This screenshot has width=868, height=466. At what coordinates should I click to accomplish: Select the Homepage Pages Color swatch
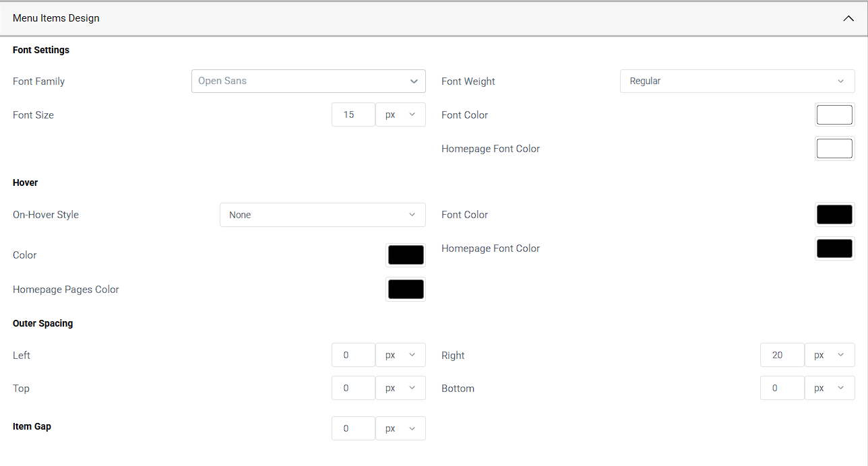406,290
